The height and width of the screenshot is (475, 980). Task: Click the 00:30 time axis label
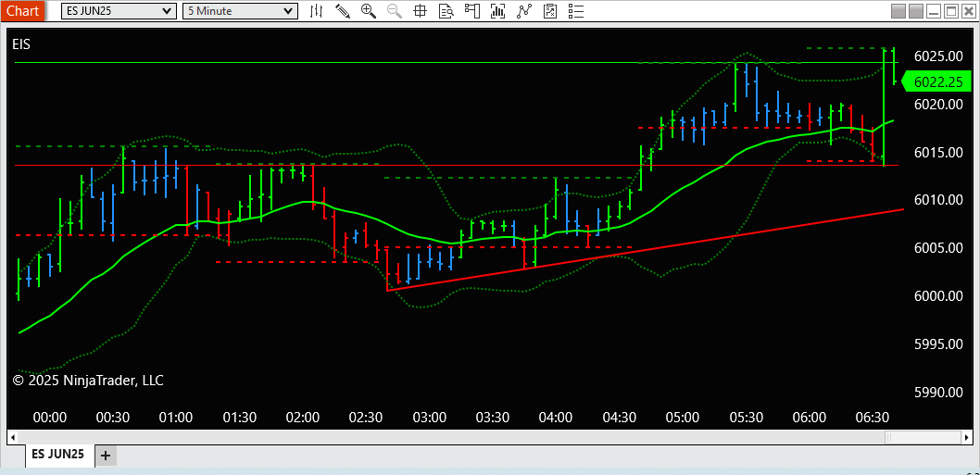pyautogui.click(x=112, y=417)
